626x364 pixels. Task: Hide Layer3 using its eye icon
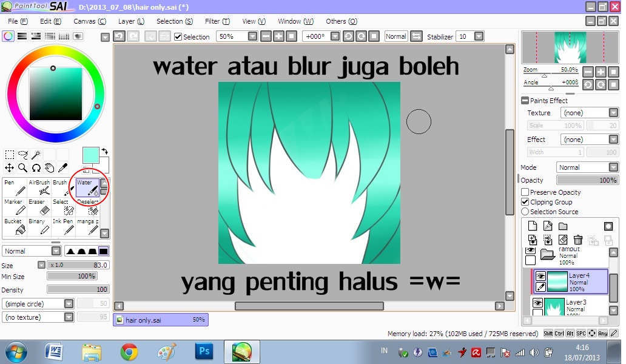538,303
